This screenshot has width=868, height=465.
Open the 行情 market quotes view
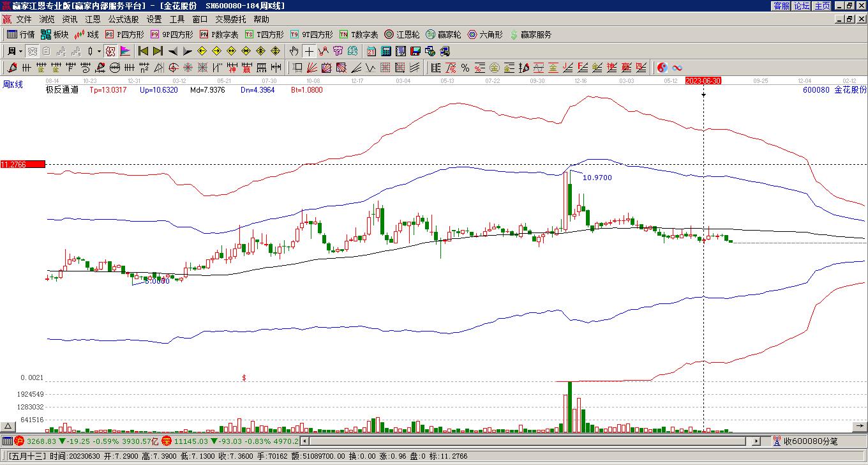tap(20, 34)
